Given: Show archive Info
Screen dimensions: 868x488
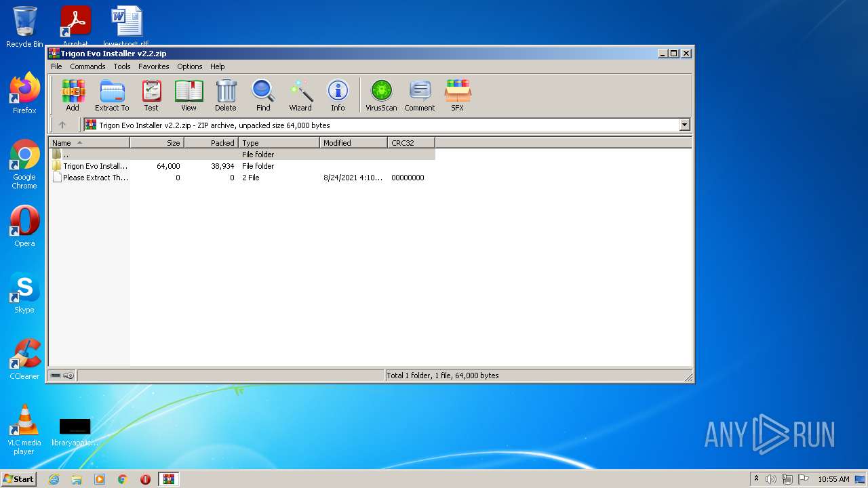Looking at the screenshot, I should [x=338, y=96].
